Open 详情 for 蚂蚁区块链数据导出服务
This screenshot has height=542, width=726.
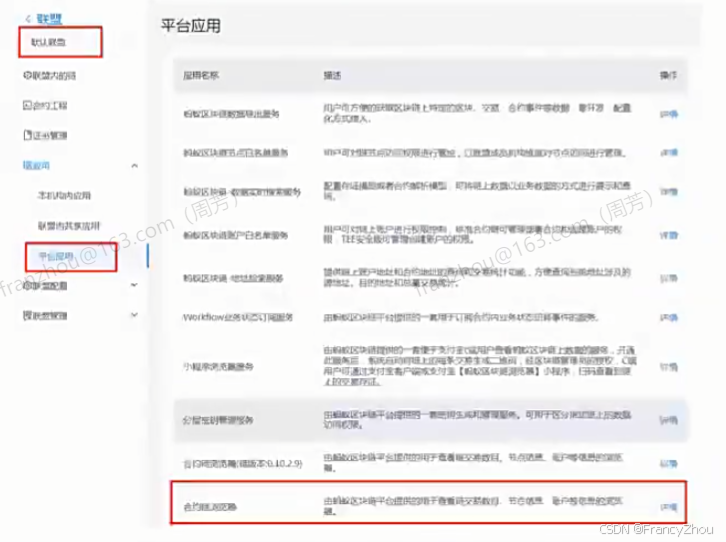click(x=669, y=114)
